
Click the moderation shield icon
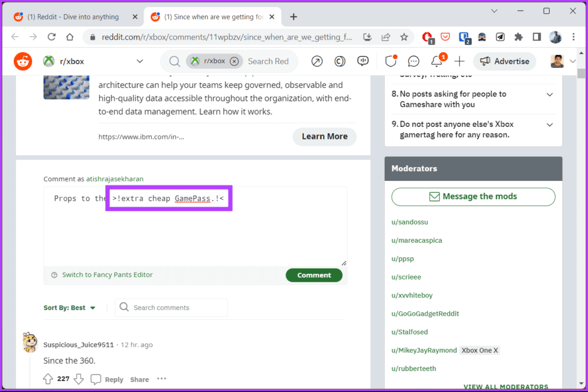click(x=390, y=61)
